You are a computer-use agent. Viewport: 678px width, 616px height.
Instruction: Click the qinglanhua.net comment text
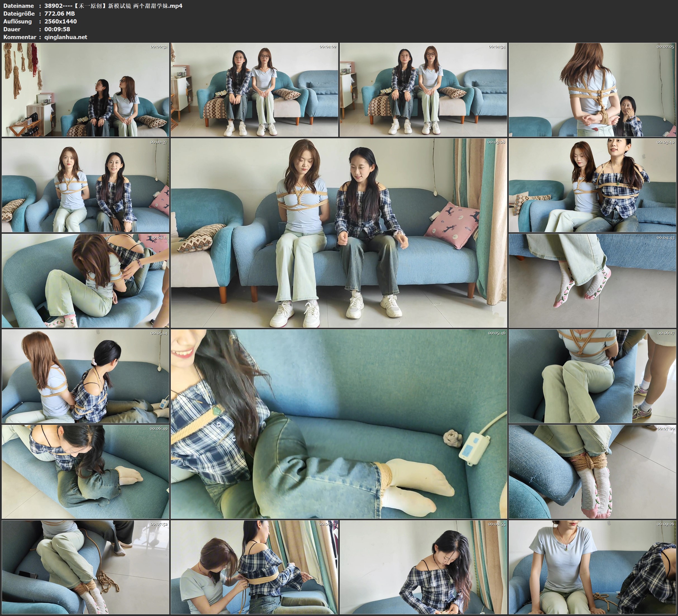66,37
